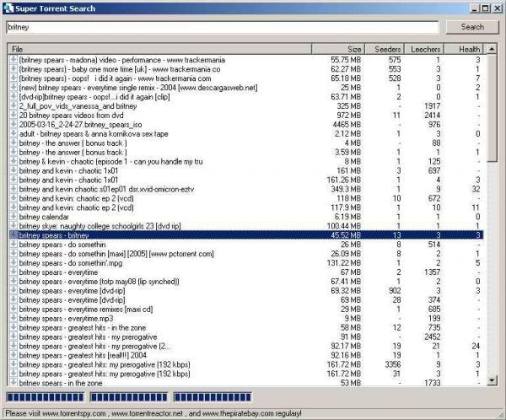
Task: Select 'britney spears - everytime' 67 MB file name
Action: [58, 272]
